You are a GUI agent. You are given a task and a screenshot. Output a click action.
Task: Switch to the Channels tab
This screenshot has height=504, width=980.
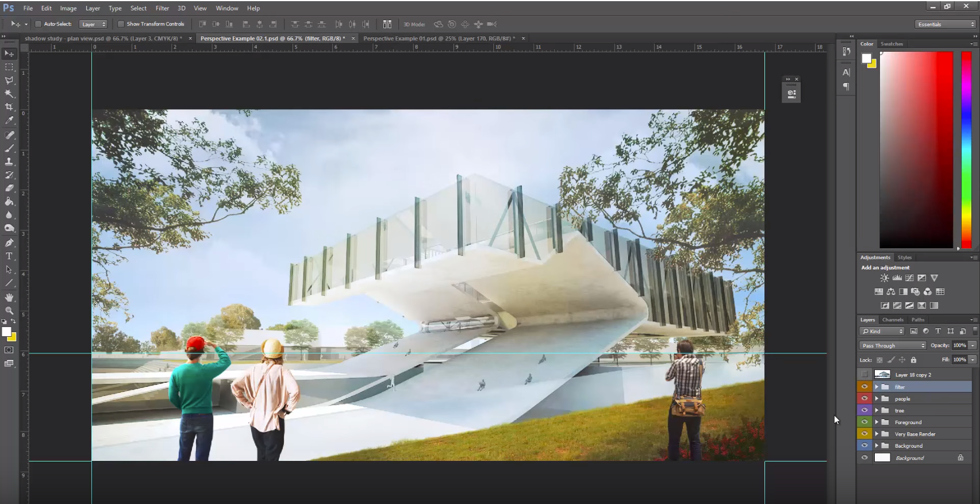[893, 320]
